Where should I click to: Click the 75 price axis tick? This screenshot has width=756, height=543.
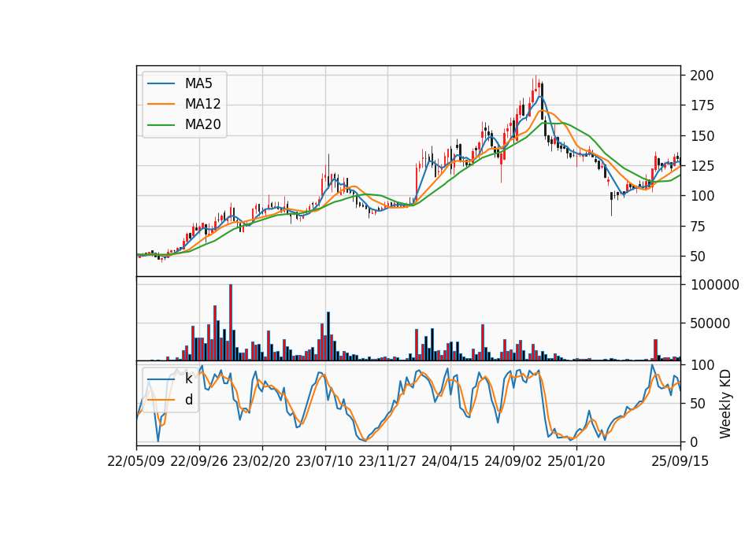(x=699, y=226)
